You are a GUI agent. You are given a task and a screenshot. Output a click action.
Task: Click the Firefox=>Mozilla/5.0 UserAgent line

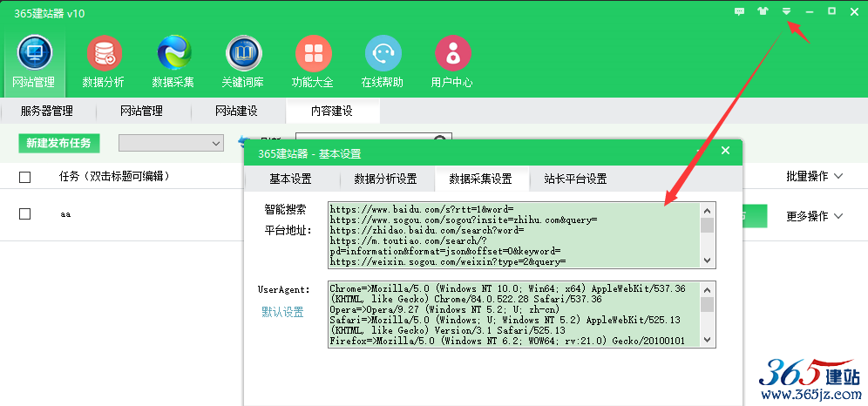click(507, 342)
